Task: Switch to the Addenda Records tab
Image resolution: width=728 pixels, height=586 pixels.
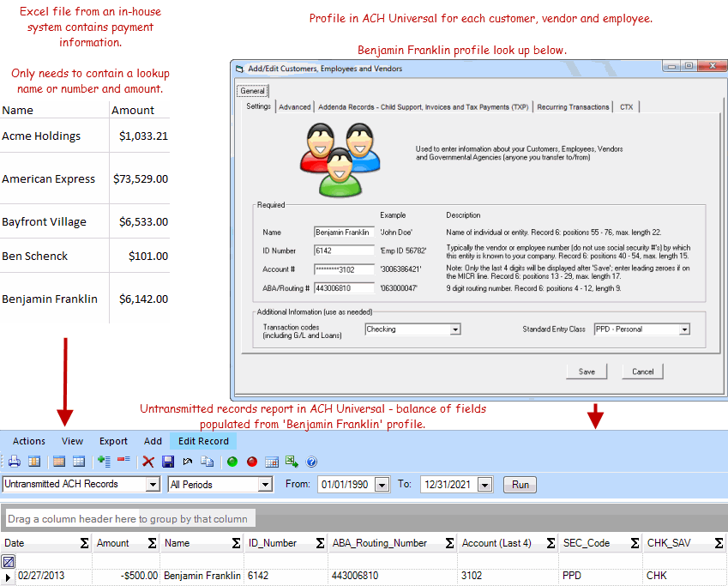Action: coord(423,107)
